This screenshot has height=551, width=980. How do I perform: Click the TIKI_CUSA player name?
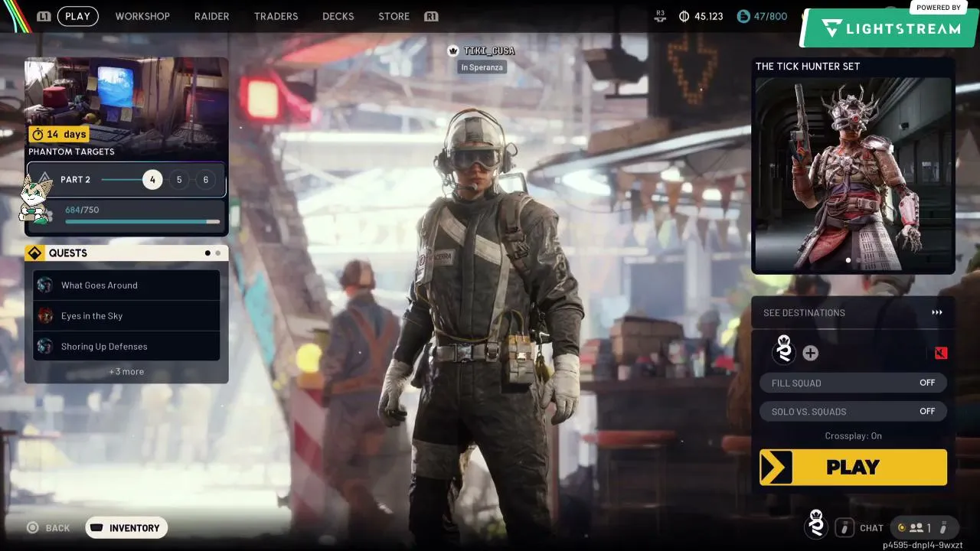(489, 51)
